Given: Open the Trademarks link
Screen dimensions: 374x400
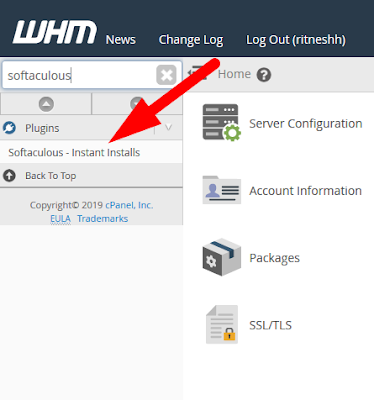Looking at the screenshot, I should (x=103, y=219).
